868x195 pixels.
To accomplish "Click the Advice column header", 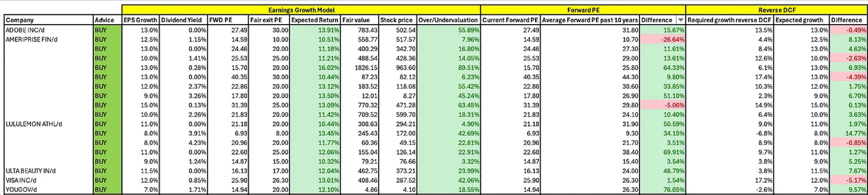I will coord(107,20).
